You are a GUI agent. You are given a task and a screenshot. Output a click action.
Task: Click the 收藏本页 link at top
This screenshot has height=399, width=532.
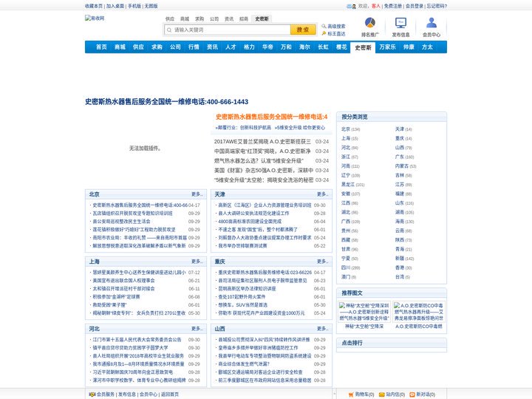[x=94, y=6]
